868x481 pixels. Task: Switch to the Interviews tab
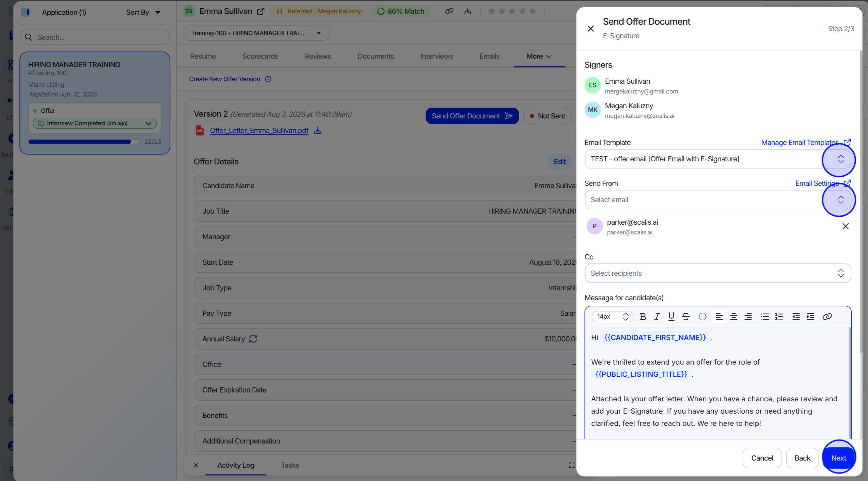pos(437,56)
